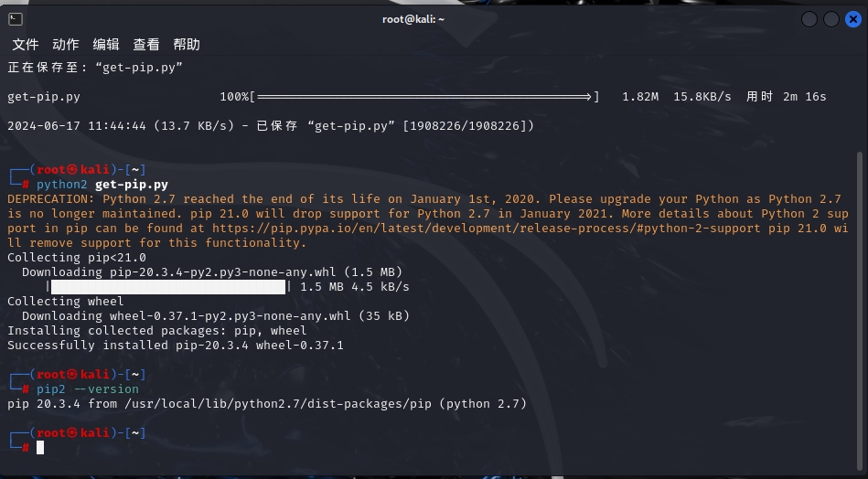Image resolution: width=868 pixels, height=479 pixels.
Task: Click the '15.8KB/s' download speed
Action: 702,97
